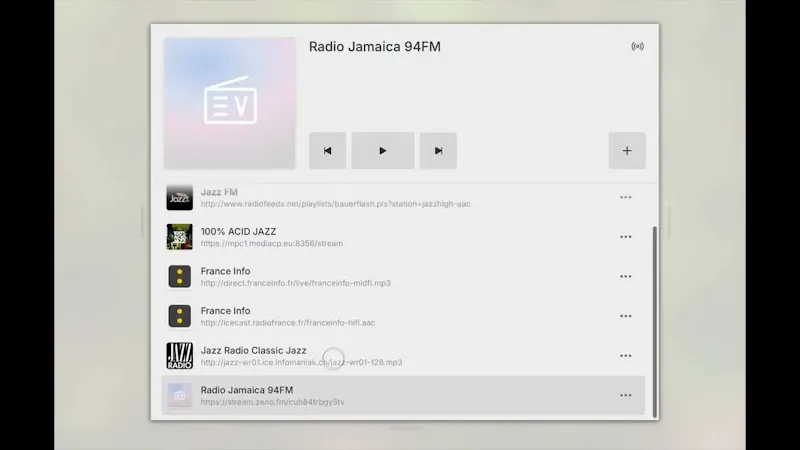Viewport: 800px width, 450px height.
Task: Select the Jazz FM station name
Action: pos(219,192)
